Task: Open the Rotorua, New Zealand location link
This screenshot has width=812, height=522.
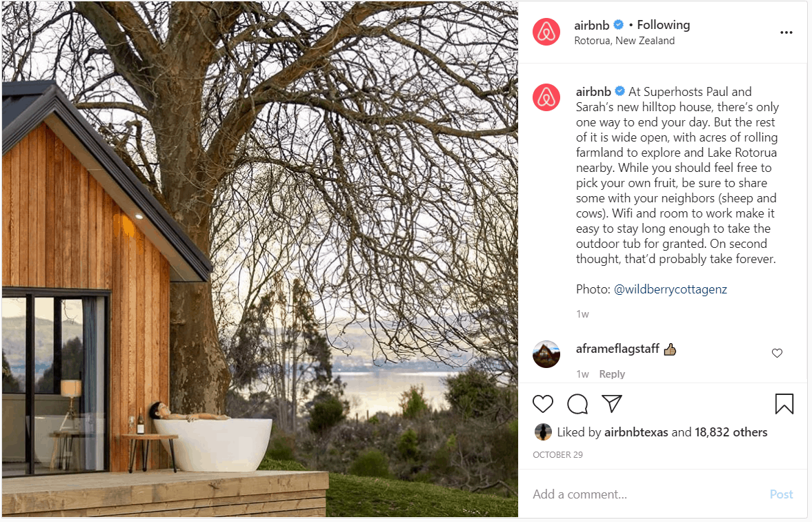Action: (624, 41)
